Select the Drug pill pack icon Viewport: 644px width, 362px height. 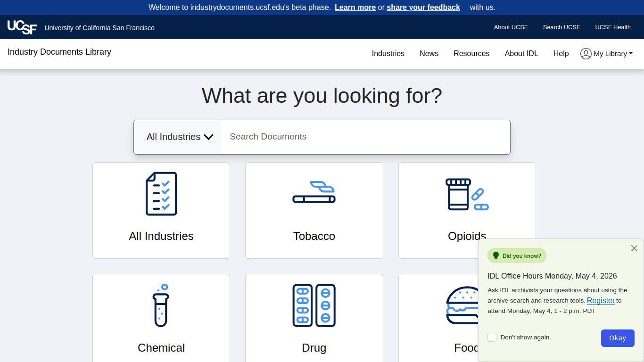(314, 305)
